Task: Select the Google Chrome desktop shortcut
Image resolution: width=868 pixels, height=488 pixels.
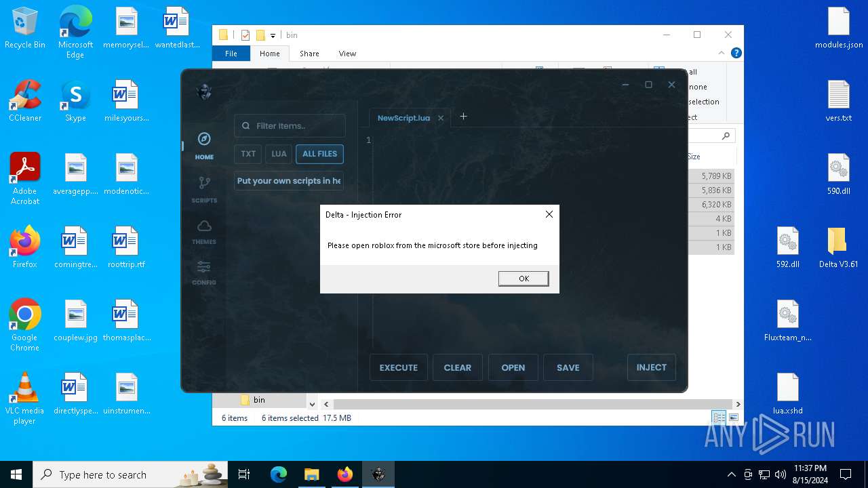Action: click(25, 326)
